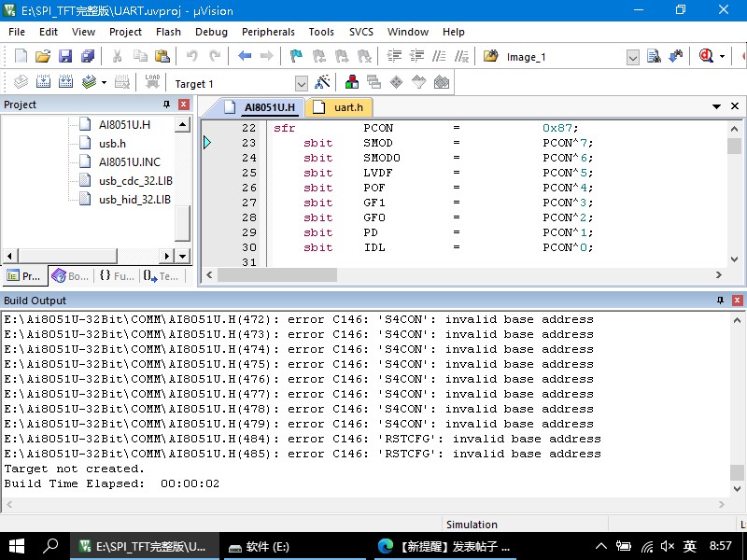The image size is (747, 560).
Task: Click the Paste clipboard icon
Action: point(162,56)
